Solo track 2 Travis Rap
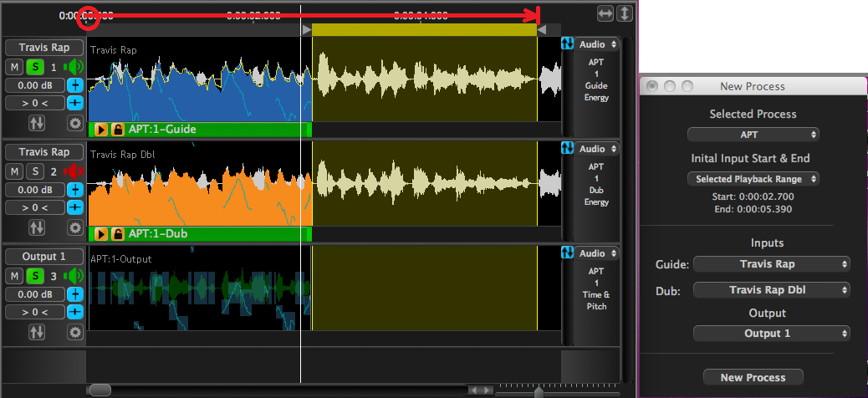 (x=34, y=171)
